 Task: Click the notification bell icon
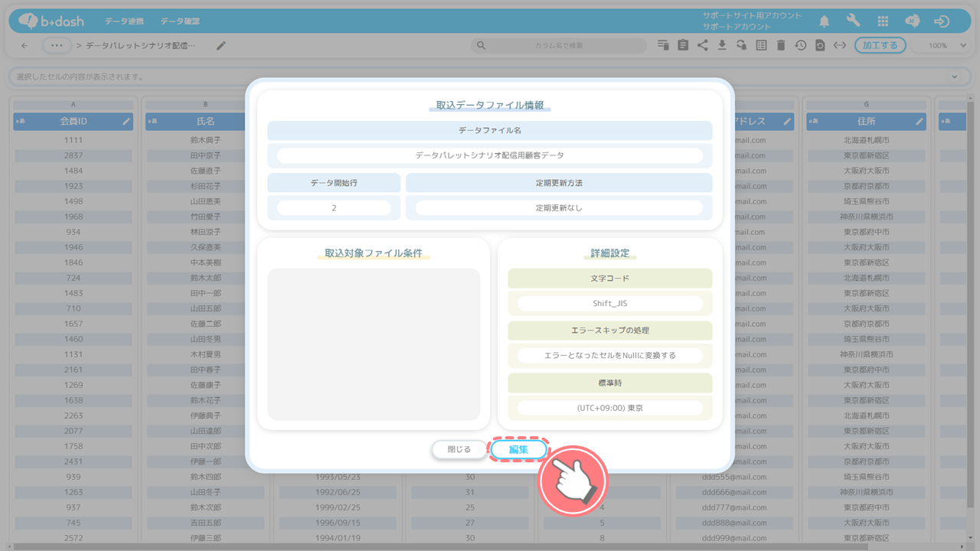825,21
